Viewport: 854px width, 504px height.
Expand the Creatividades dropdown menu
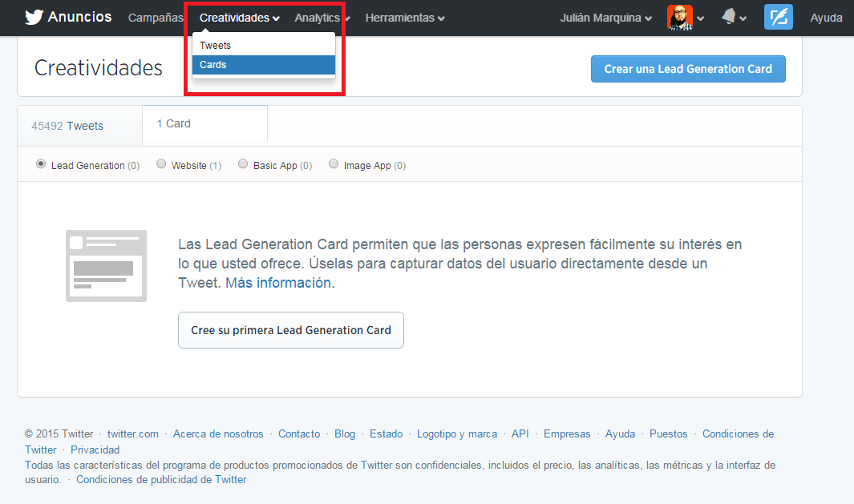(240, 18)
